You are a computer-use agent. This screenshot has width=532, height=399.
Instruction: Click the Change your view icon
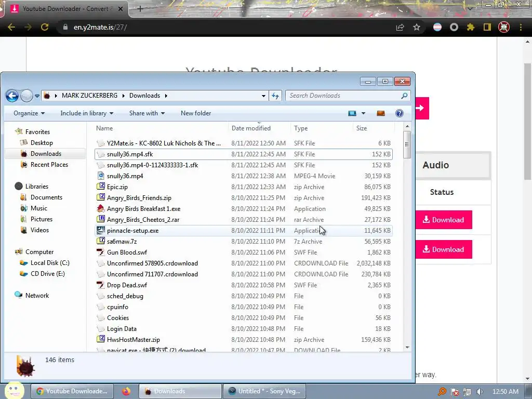352,113
